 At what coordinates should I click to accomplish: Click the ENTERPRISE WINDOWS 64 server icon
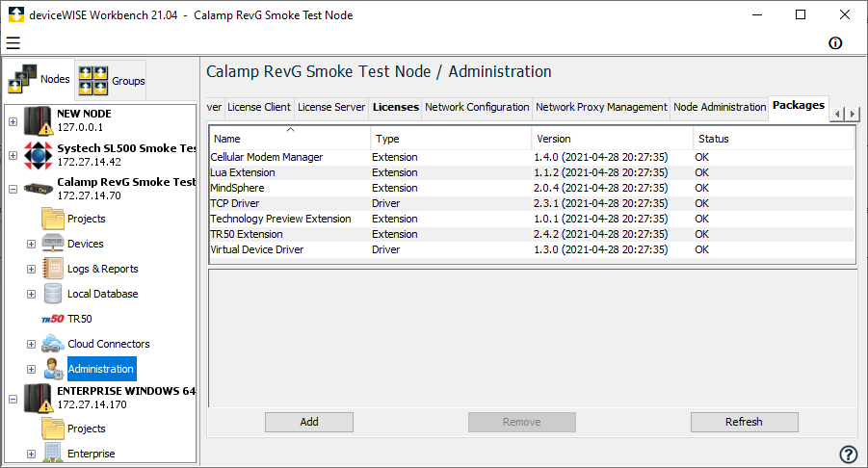click(x=39, y=399)
